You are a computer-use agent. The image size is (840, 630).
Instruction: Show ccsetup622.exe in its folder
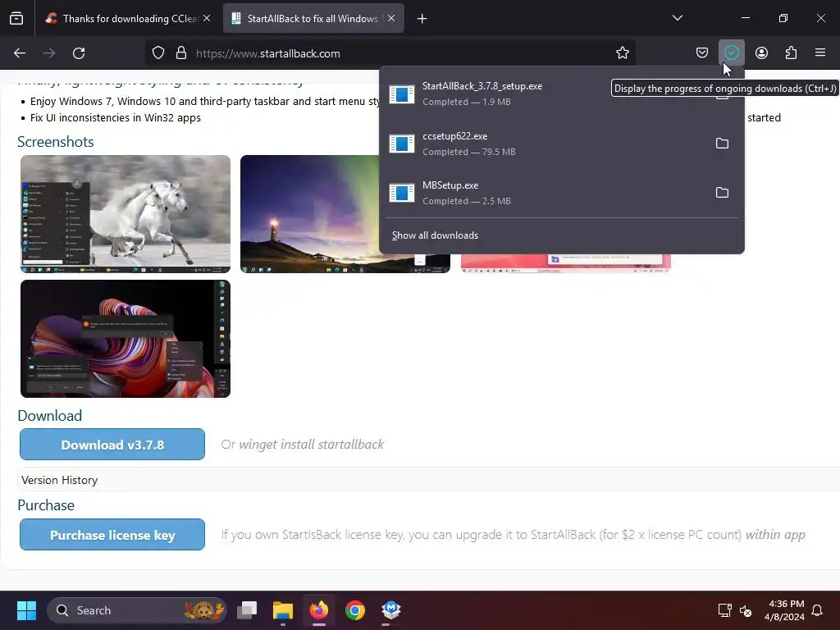pyautogui.click(x=722, y=144)
